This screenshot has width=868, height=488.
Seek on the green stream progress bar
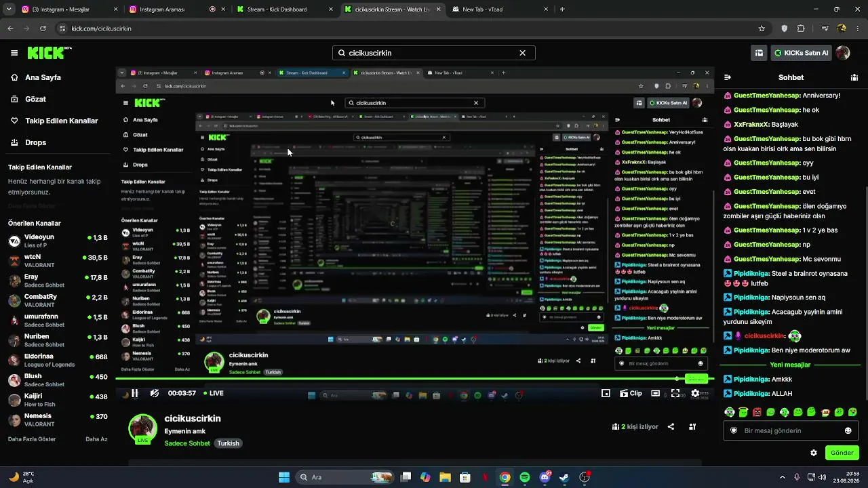(x=414, y=379)
